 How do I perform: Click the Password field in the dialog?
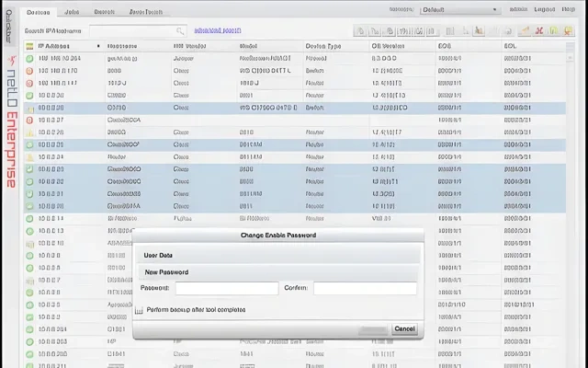(x=227, y=288)
